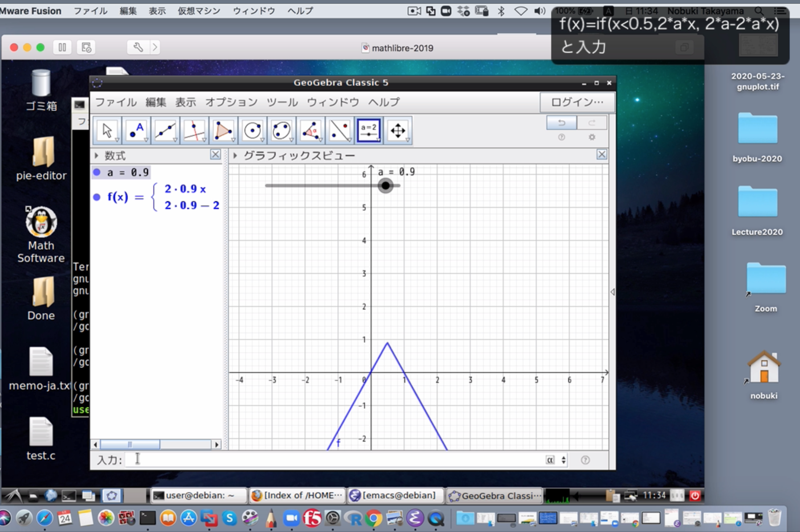Open GeoGebra ツール menu
This screenshot has height=532, width=800.
click(x=282, y=102)
